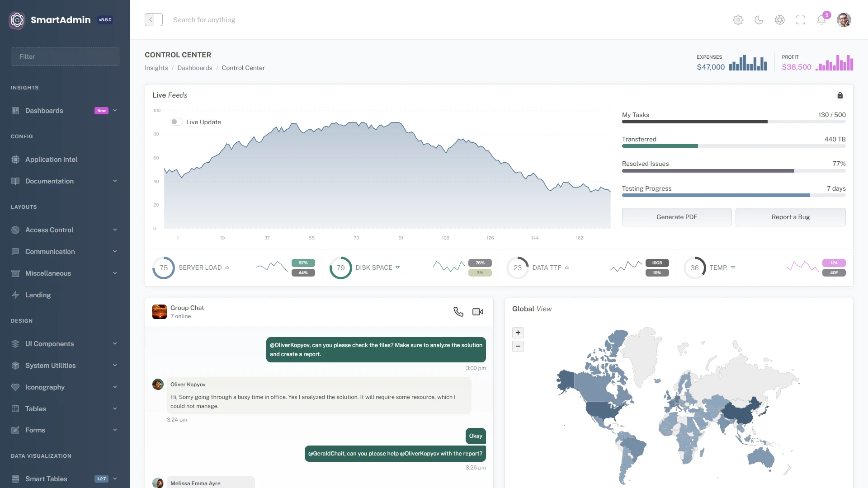Start a voice call in Group Chat

pyautogui.click(x=458, y=312)
